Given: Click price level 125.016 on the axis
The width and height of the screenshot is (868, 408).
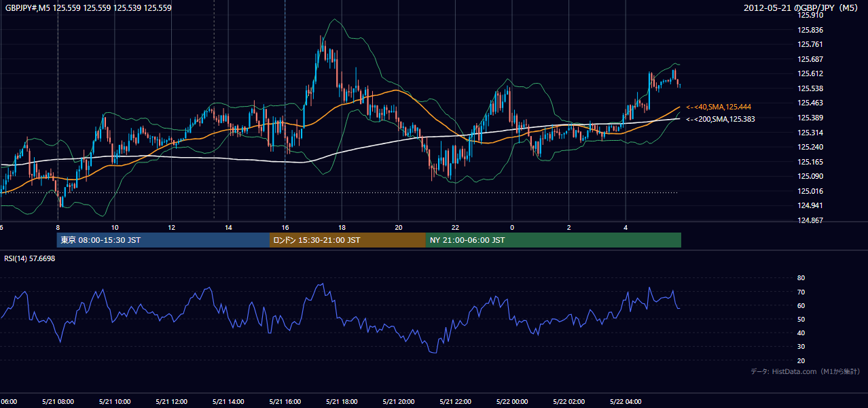Looking at the screenshot, I should [x=810, y=191].
